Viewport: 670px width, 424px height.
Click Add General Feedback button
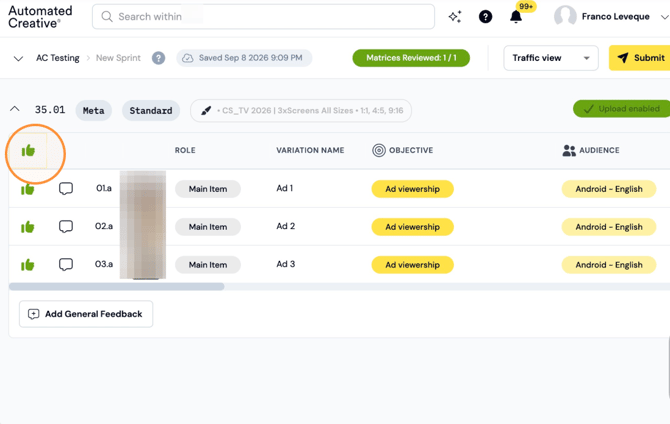click(86, 314)
